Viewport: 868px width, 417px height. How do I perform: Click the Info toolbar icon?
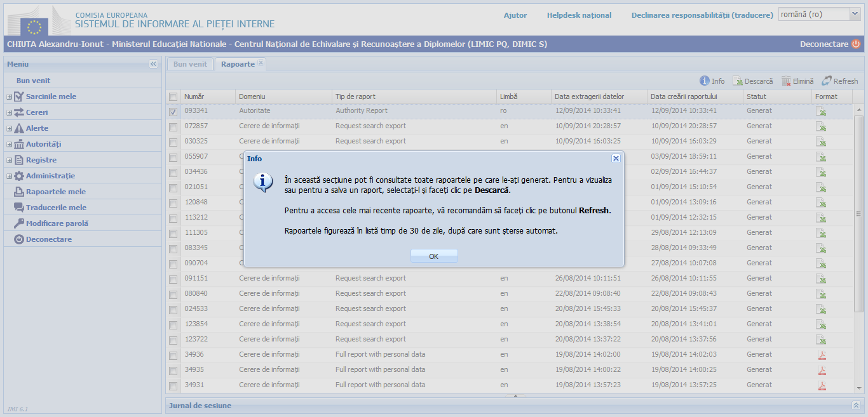(x=705, y=81)
